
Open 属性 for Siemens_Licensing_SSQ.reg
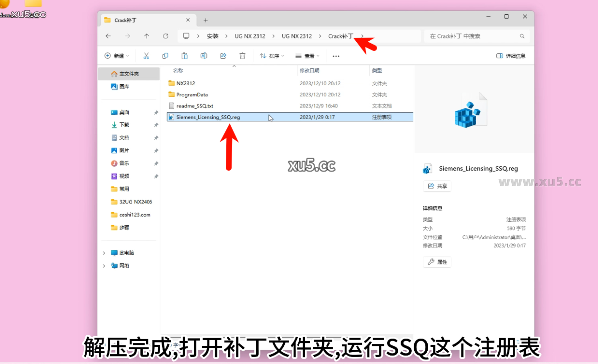tap(437, 262)
